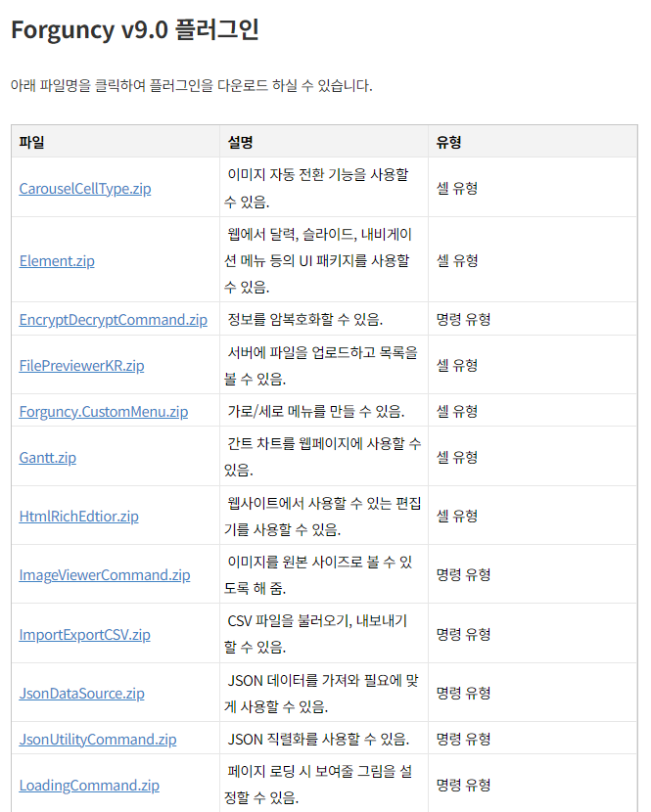This screenshot has height=812, width=651.
Task: Open the Element.zip download link
Action: [57, 261]
